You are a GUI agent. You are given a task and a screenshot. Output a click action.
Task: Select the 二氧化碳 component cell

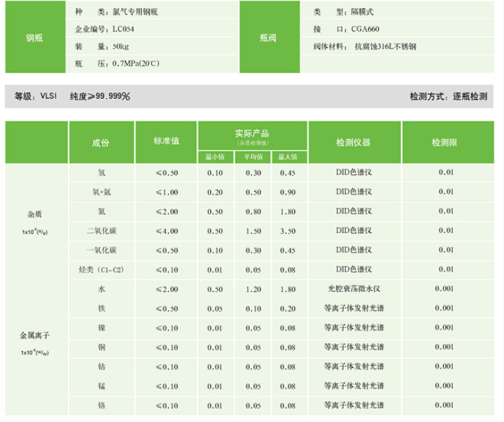pyautogui.click(x=100, y=230)
